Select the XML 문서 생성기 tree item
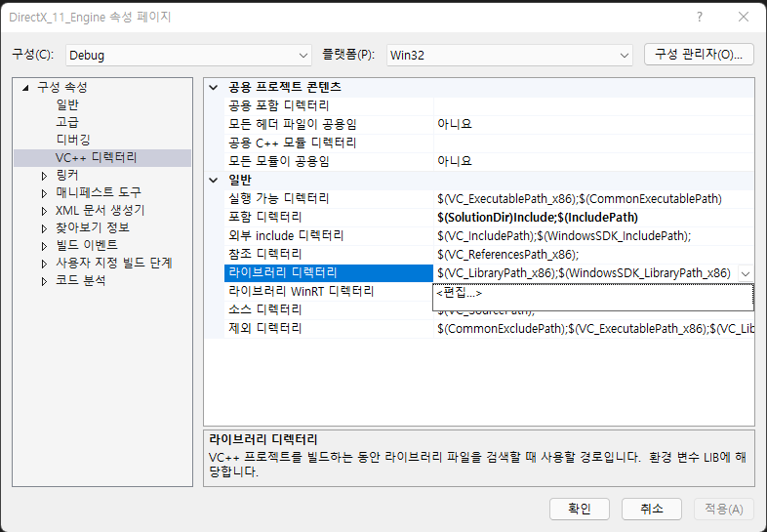The height and width of the screenshot is (532, 767). coord(101,211)
